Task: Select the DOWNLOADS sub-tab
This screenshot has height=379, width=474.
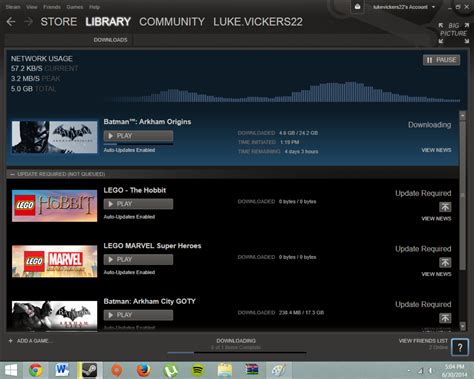Action: 110,40
